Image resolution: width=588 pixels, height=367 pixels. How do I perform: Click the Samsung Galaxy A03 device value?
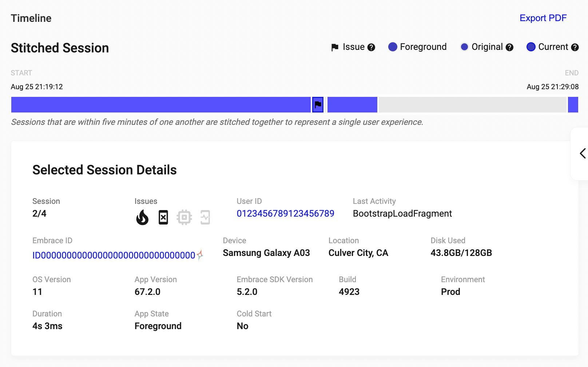click(266, 253)
